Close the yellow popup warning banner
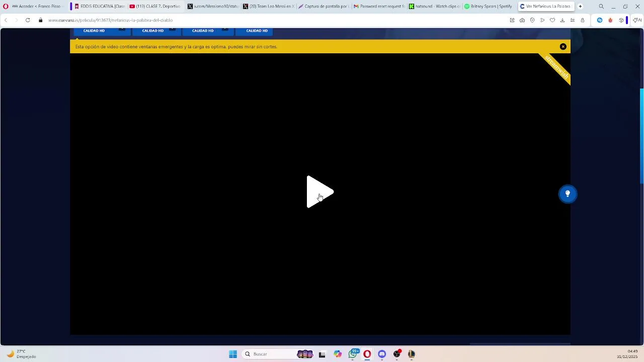Image resolution: width=644 pixels, height=362 pixels. (x=563, y=47)
